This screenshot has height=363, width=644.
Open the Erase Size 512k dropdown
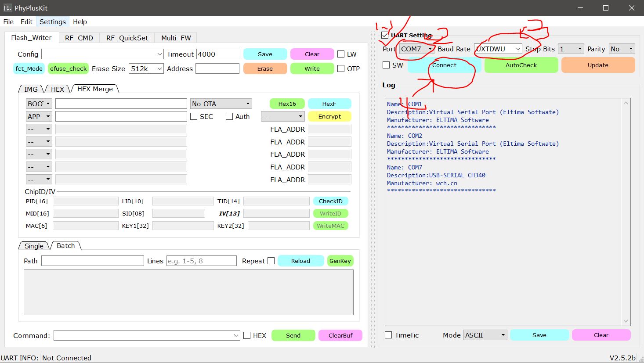(146, 68)
